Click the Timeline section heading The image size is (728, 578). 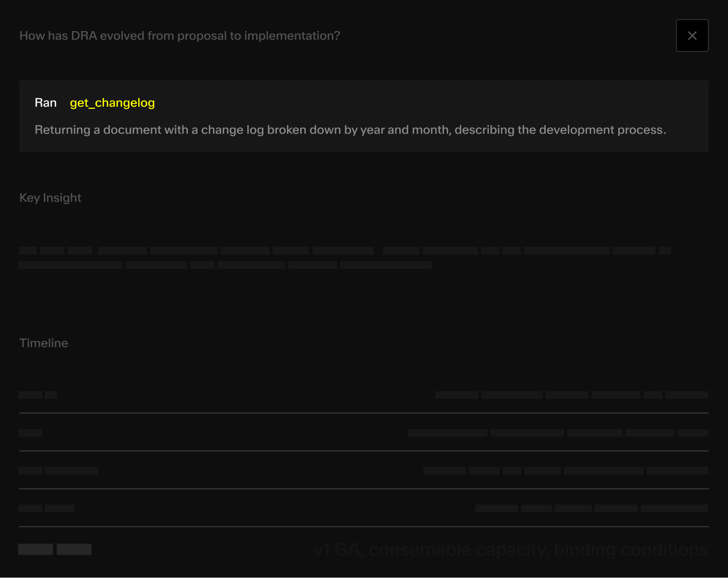pos(43,343)
